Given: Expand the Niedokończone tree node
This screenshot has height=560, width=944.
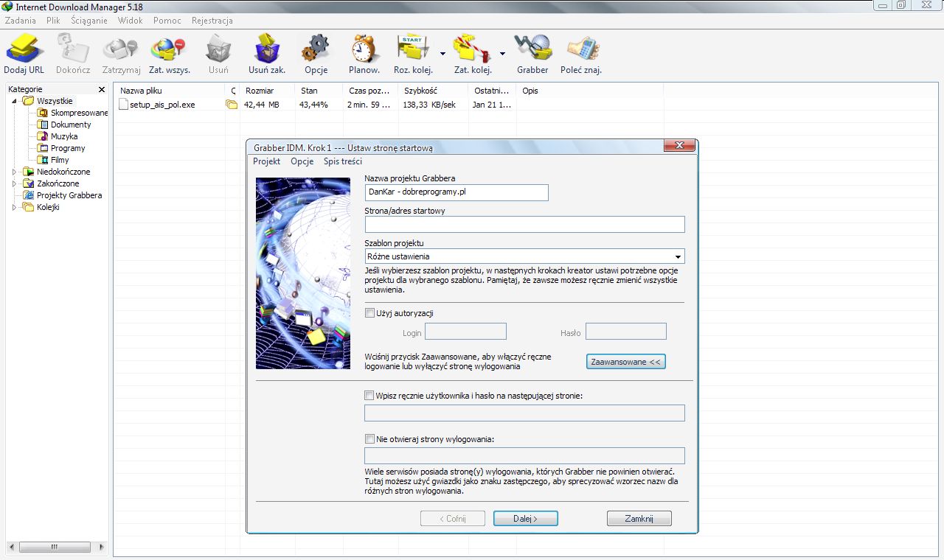Looking at the screenshot, I should point(15,172).
